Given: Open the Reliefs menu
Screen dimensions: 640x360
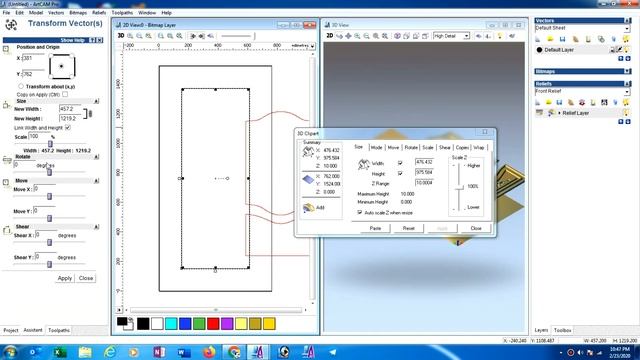Looking at the screenshot, I should tap(99, 13).
